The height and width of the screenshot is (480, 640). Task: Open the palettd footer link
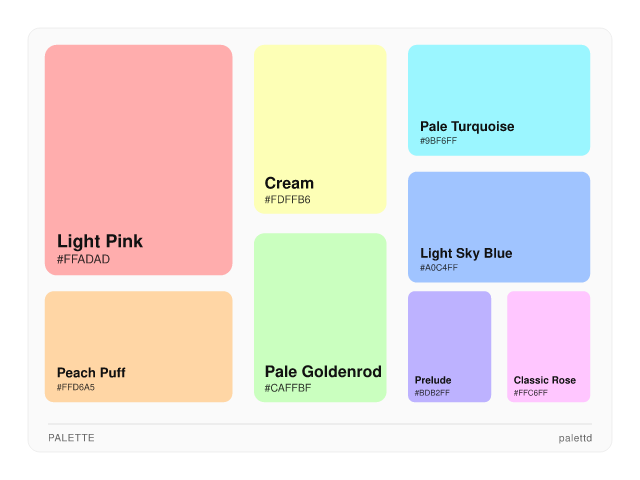click(x=575, y=438)
